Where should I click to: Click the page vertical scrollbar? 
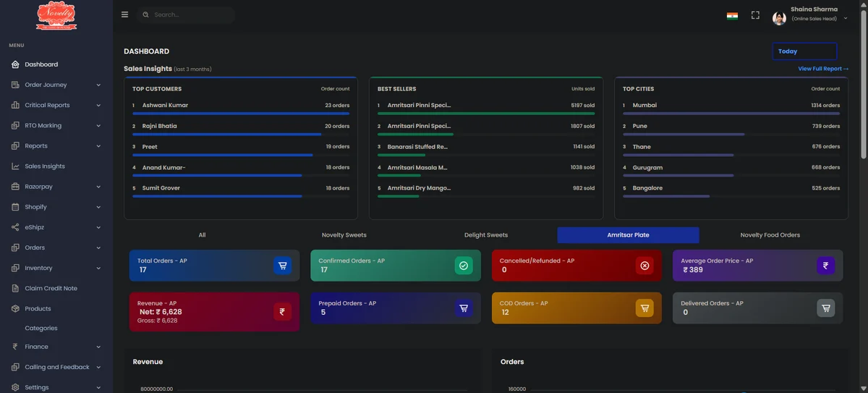pyautogui.click(x=864, y=83)
